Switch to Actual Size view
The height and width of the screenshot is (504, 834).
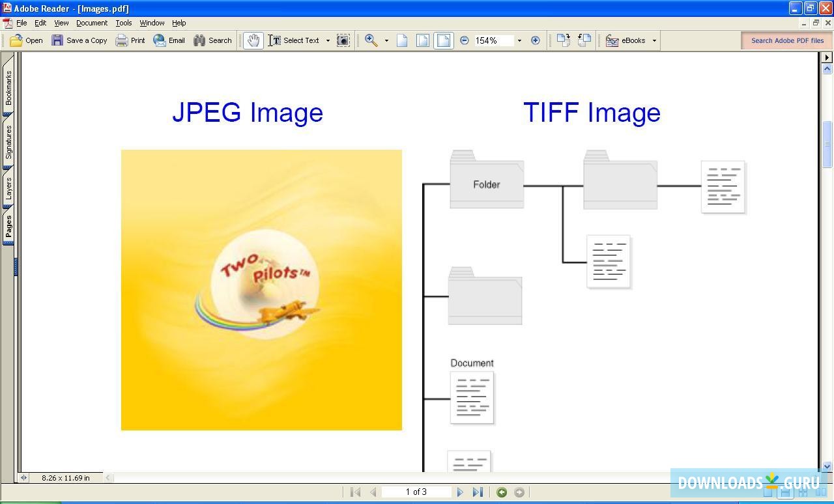402,40
